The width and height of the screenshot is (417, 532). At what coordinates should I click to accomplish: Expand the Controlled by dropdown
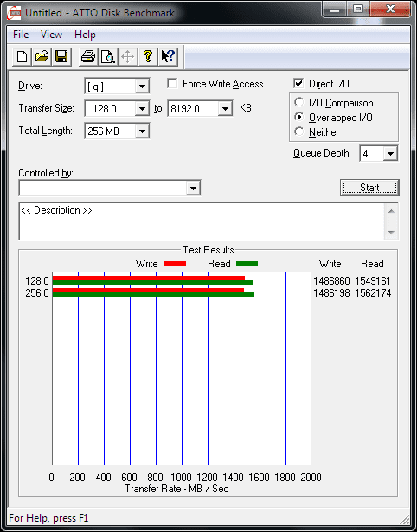193,188
